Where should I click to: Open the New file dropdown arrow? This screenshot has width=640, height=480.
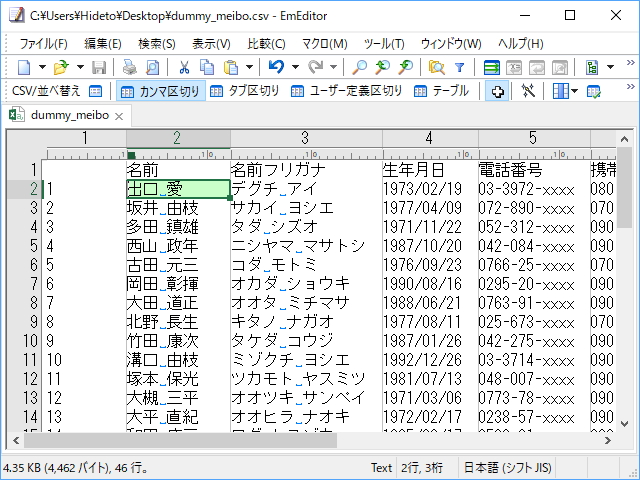click(42, 67)
